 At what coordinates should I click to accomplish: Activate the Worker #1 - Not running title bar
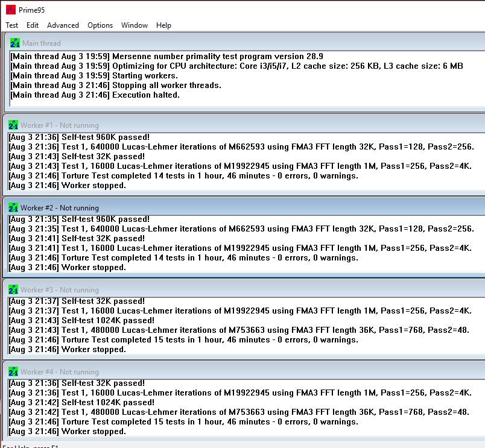[244, 125]
